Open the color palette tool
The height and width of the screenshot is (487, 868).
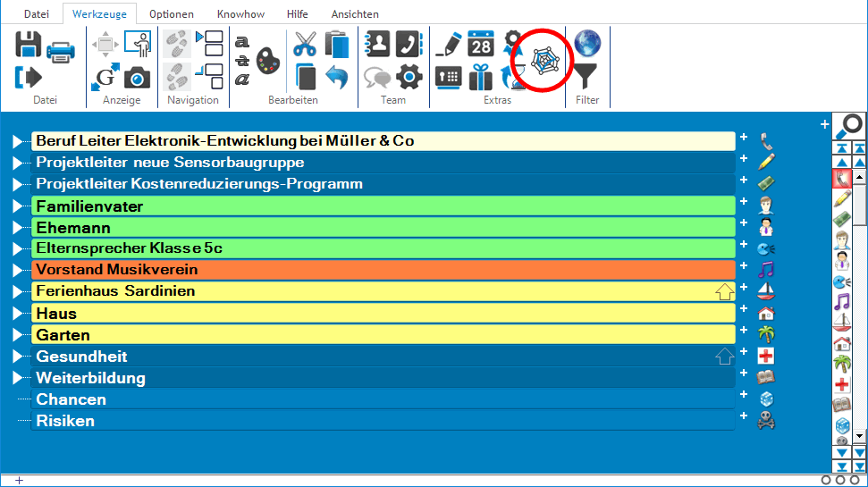point(268,61)
